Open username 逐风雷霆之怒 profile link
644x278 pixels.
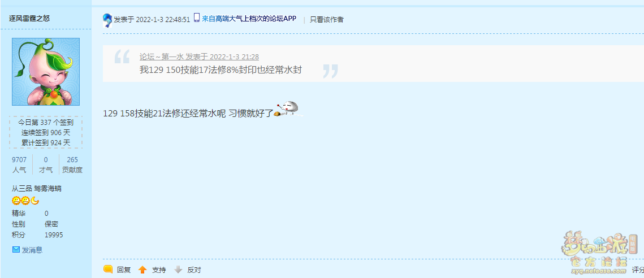tap(29, 19)
